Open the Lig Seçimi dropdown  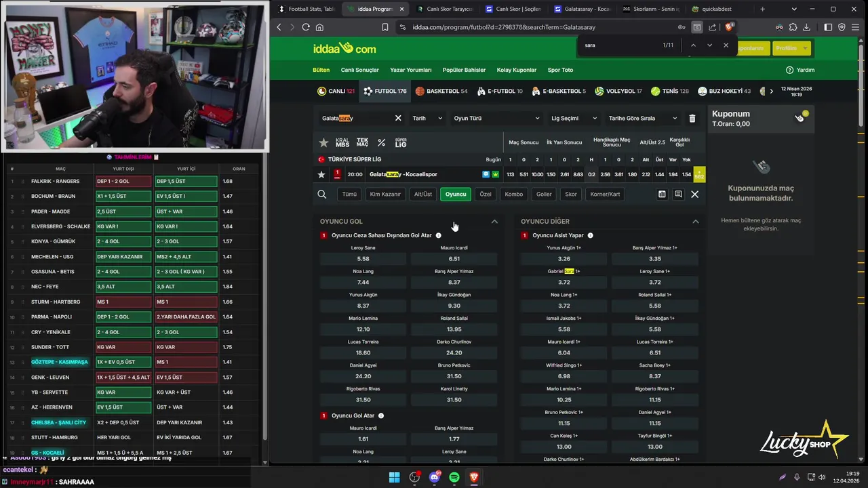(x=574, y=118)
